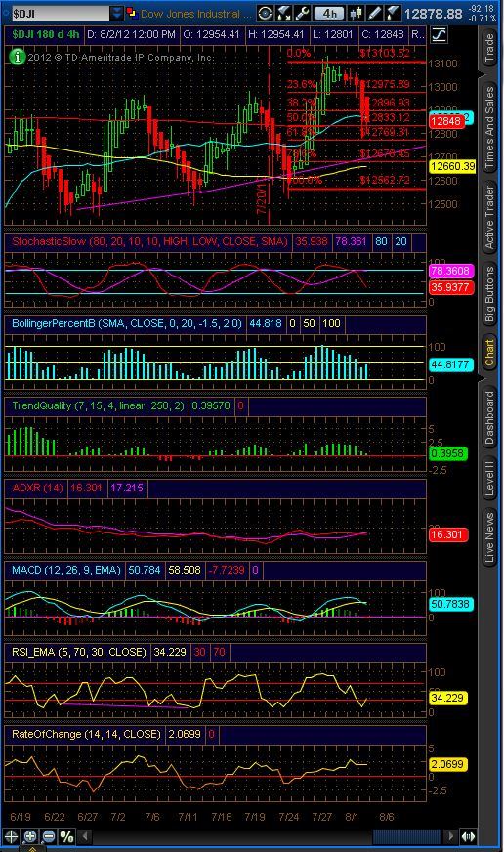Open the drawing pencil tool
The height and width of the screenshot is (852, 504).
click(375, 13)
